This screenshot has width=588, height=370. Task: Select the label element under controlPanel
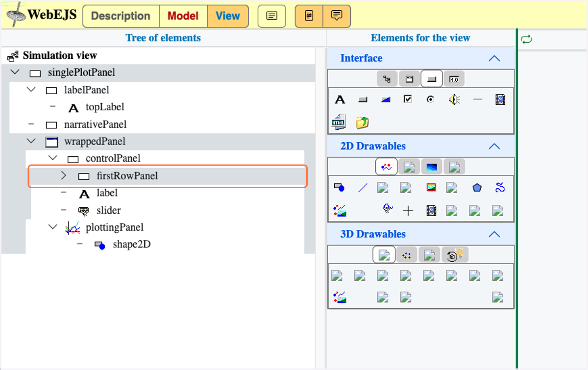[x=107, y=193]
